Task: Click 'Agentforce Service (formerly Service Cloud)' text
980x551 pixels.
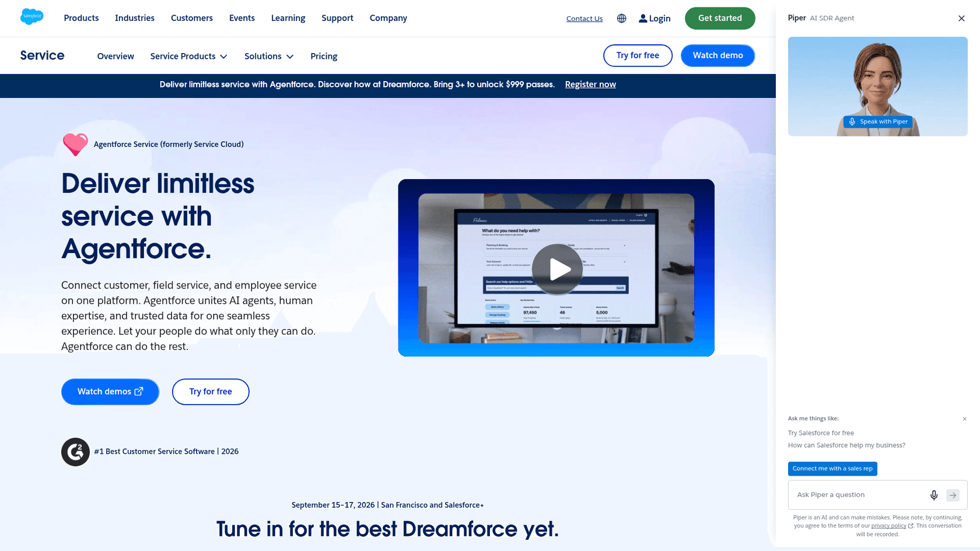Action: (169, 145)
